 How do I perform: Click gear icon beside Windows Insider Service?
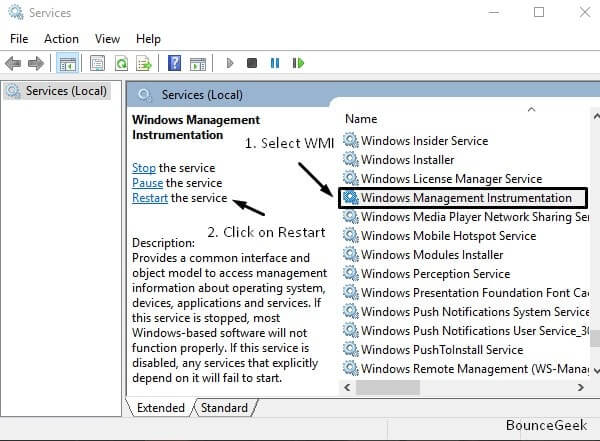[x=351, y=140]
